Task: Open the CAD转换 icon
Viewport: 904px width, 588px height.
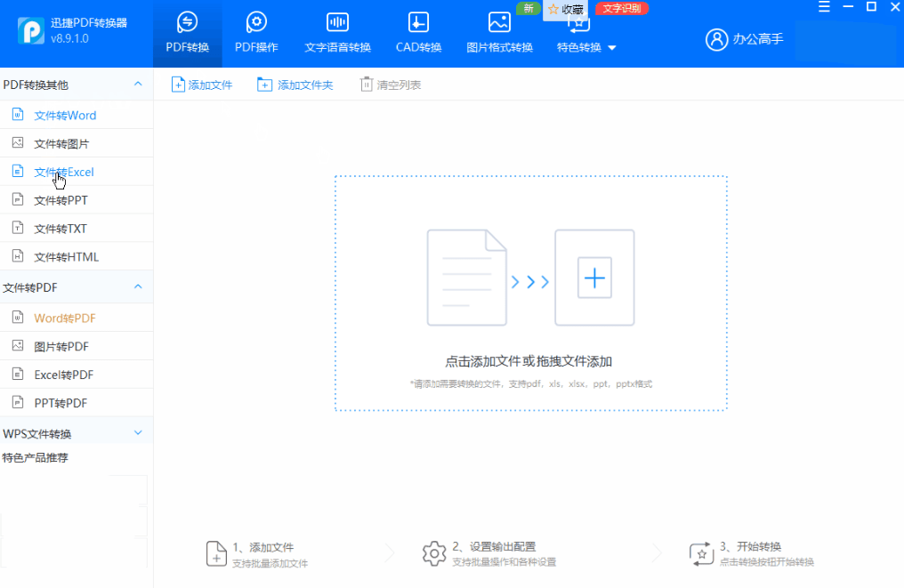Action: [418, 22]
